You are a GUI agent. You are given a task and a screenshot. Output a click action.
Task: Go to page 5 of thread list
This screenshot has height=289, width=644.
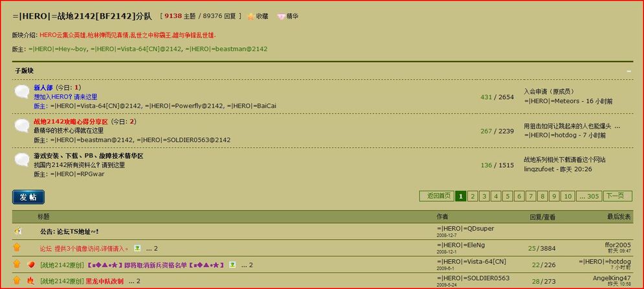click(x=507, y=196)
